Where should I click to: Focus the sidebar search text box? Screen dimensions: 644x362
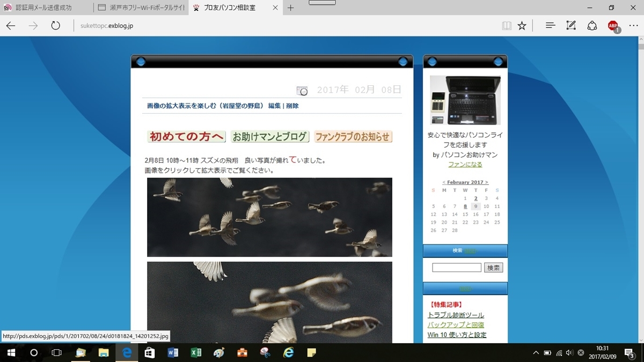pyautogui.click(x=457, y=268)
